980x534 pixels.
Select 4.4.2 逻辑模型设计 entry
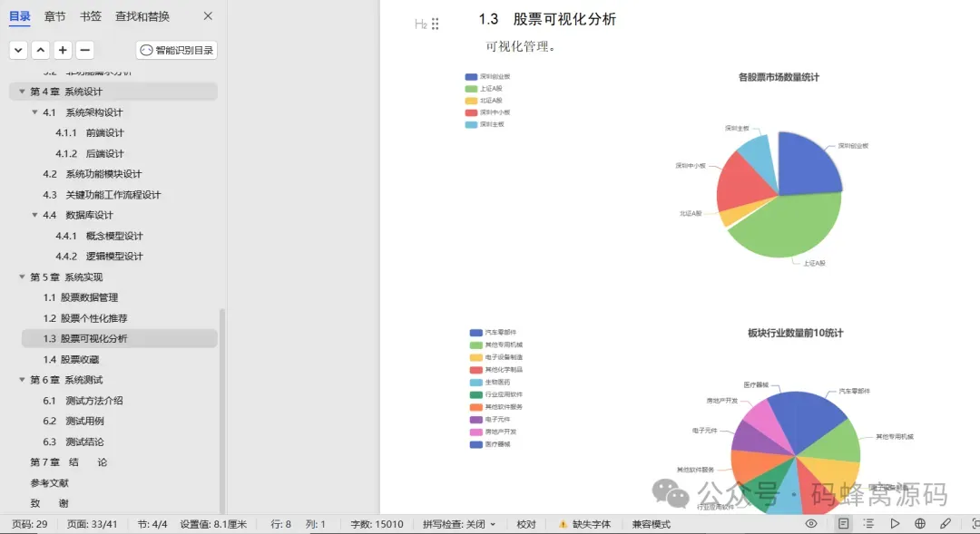click(x=99, y=257)
